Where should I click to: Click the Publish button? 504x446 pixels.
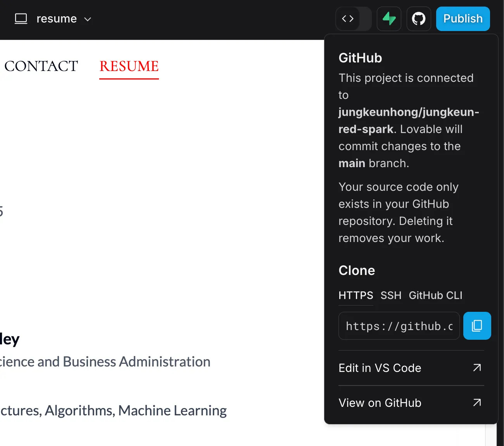point(463,19)
